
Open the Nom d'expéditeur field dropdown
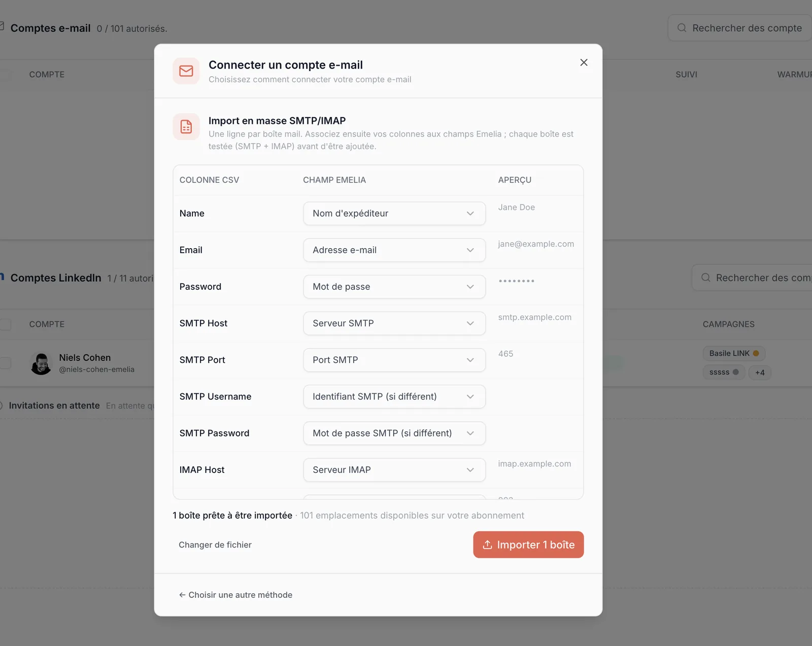pyautogui.click(x=394, y=214)
